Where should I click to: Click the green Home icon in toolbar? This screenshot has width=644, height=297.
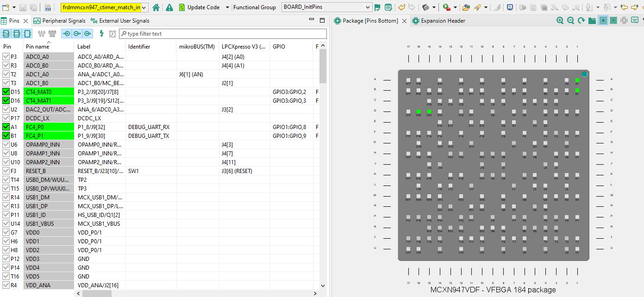(x=156, y=7)
